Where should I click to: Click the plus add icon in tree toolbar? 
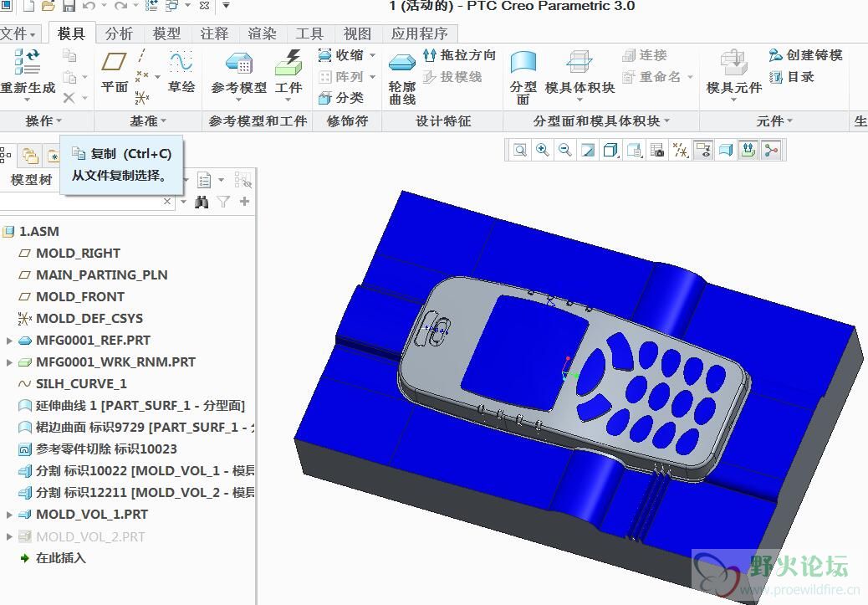[244, 202]
